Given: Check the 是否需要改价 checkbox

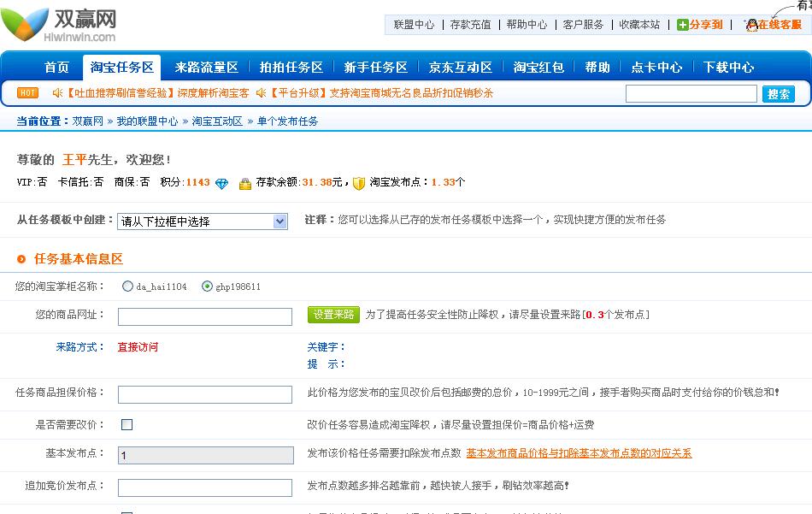Looking at the screenshot, I should [127, 425].
